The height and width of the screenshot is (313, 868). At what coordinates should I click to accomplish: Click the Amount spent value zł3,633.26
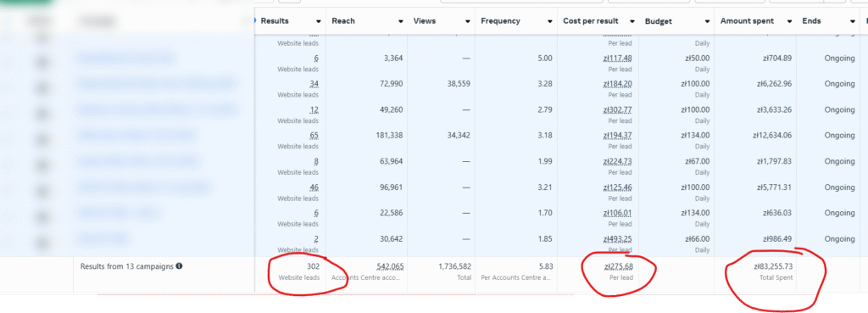(775, 109)
